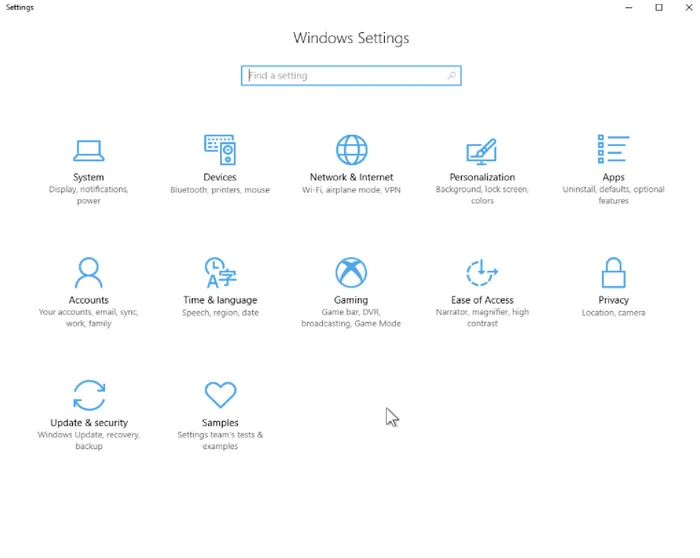Image resolution: width=700 pixels, height=558 pixels.
Task: Open the Gaming Xbox icon
Action: [x=351, y=272]
